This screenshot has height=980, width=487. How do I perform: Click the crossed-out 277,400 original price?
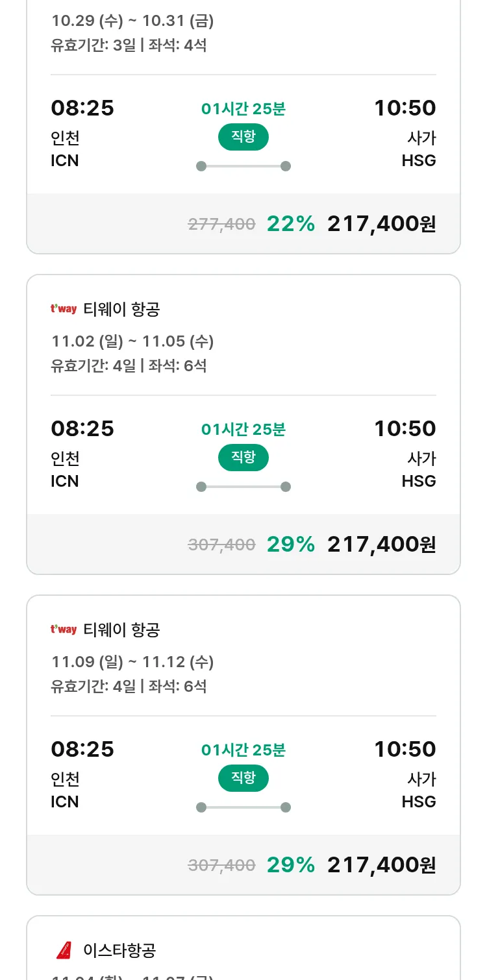pos(221,225)
